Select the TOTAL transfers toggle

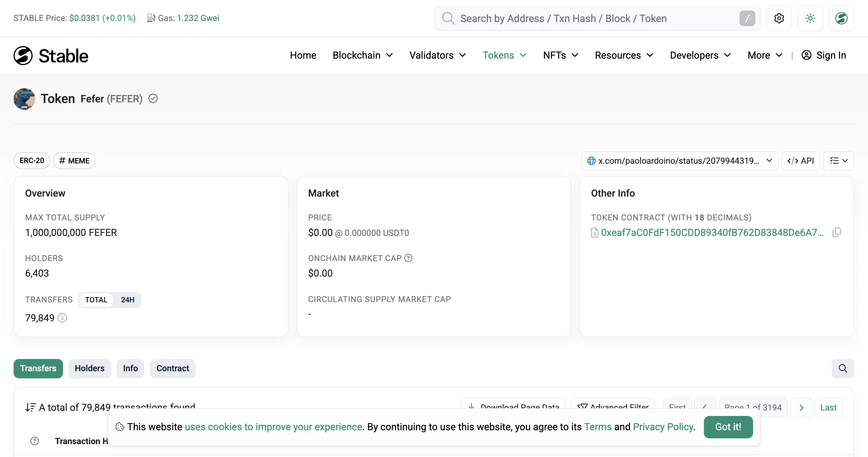click(x=96, y=300)
